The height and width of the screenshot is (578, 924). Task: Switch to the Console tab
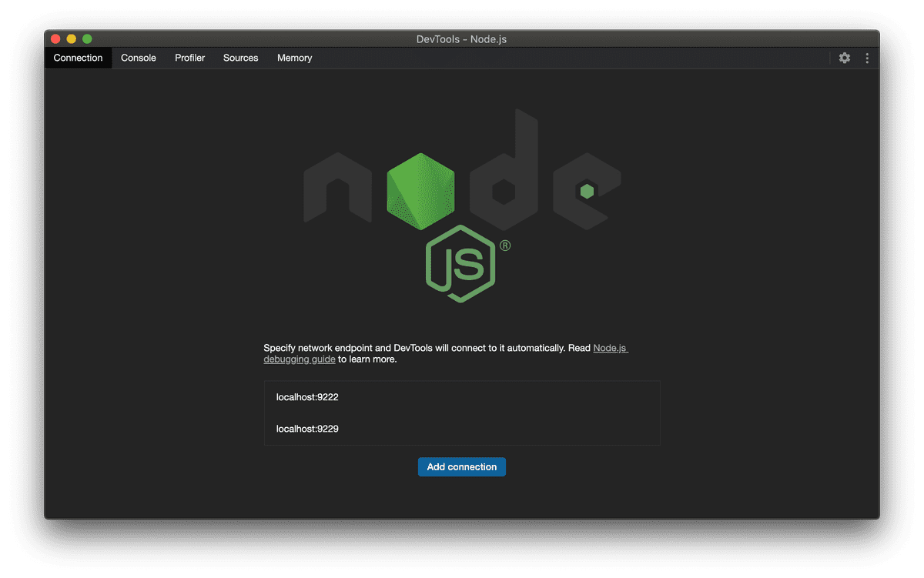point(139,58)
